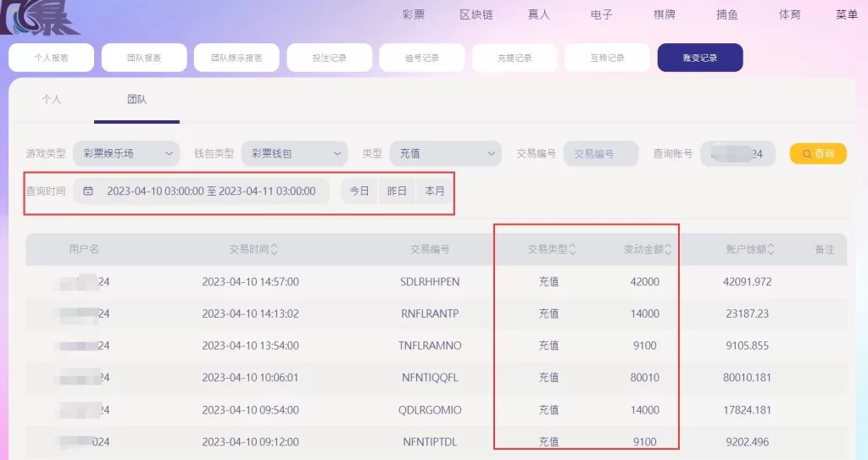Open the 真人 top menu
The width and height of the screenshot is (868, 460).
538,15
